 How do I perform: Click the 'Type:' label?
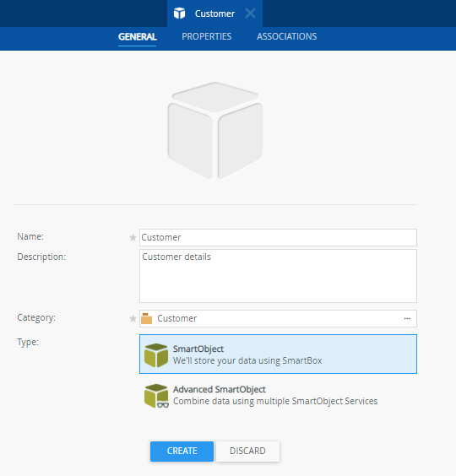pyautogui.click(x=28, y=342)
